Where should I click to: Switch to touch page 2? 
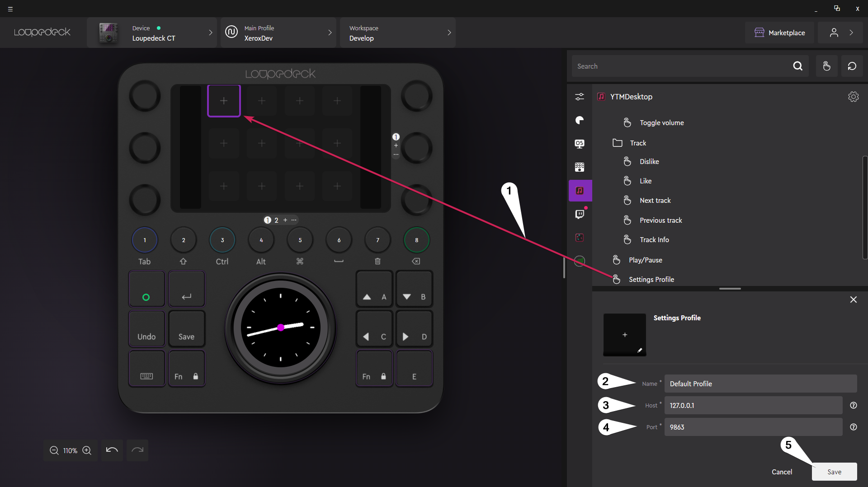[276, 220]
